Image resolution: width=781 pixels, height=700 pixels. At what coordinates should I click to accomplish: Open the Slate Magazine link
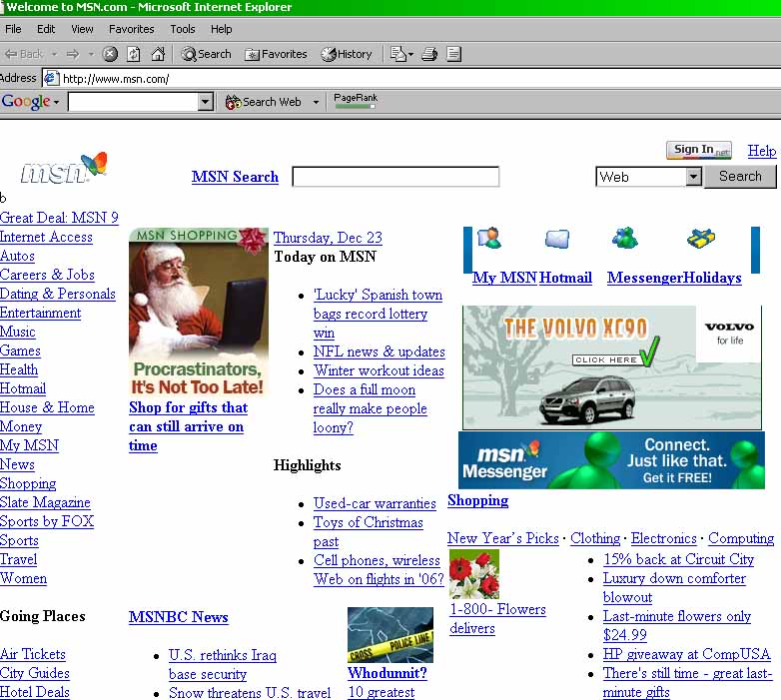click(x=45, y=502)
